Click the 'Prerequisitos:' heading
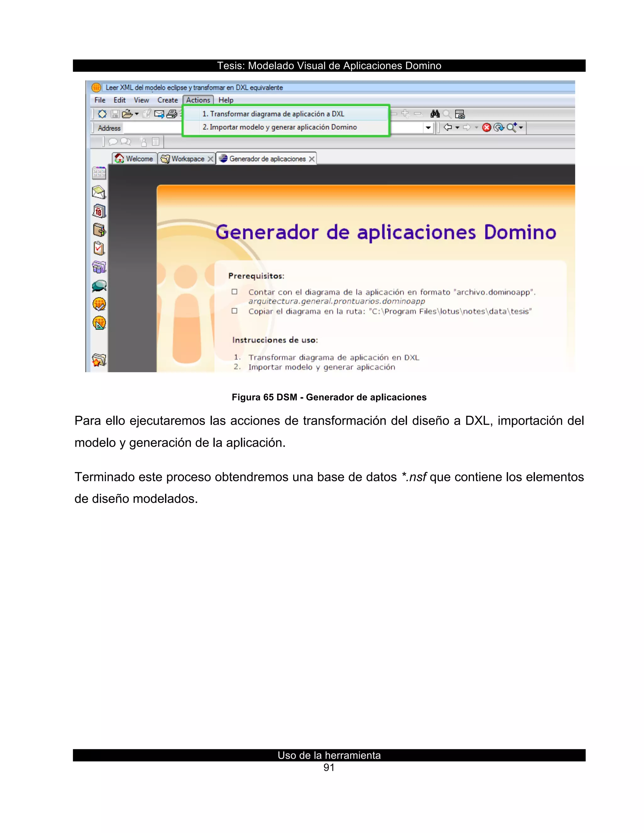Image resolution: width=644 pixels, height=833 pixels. [256, 276]
